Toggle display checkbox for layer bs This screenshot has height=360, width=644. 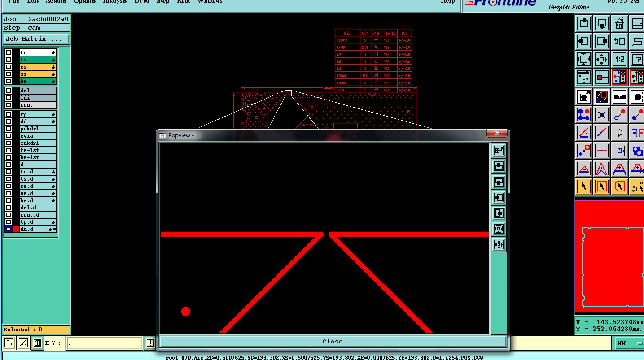[9, 81]
